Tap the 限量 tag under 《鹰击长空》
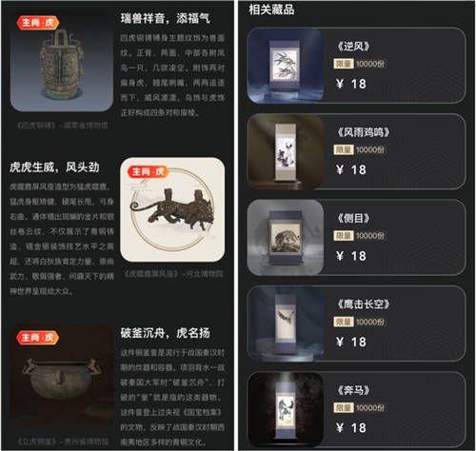476x451 pixels. 344,322
